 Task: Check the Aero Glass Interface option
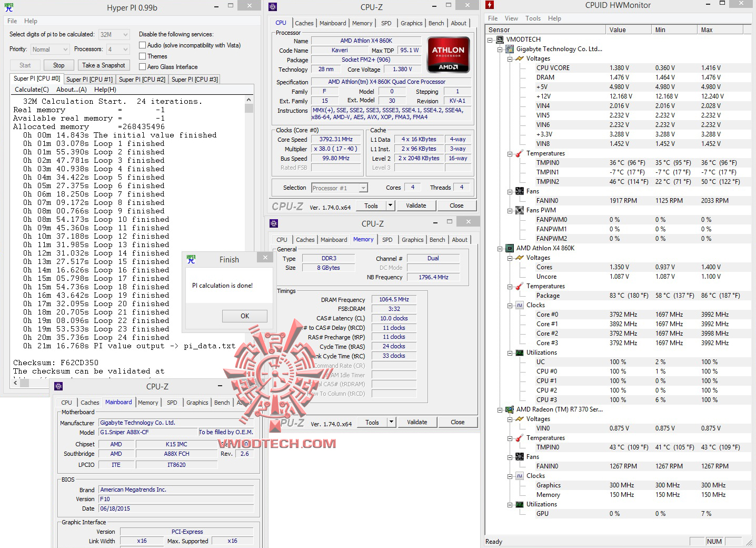click(142, 67)
